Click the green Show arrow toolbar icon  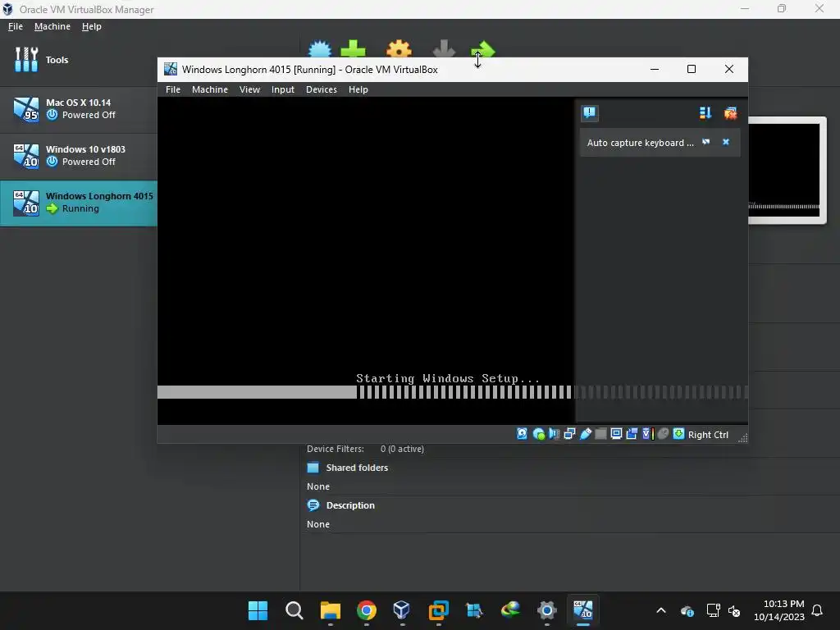pos(483,48)
